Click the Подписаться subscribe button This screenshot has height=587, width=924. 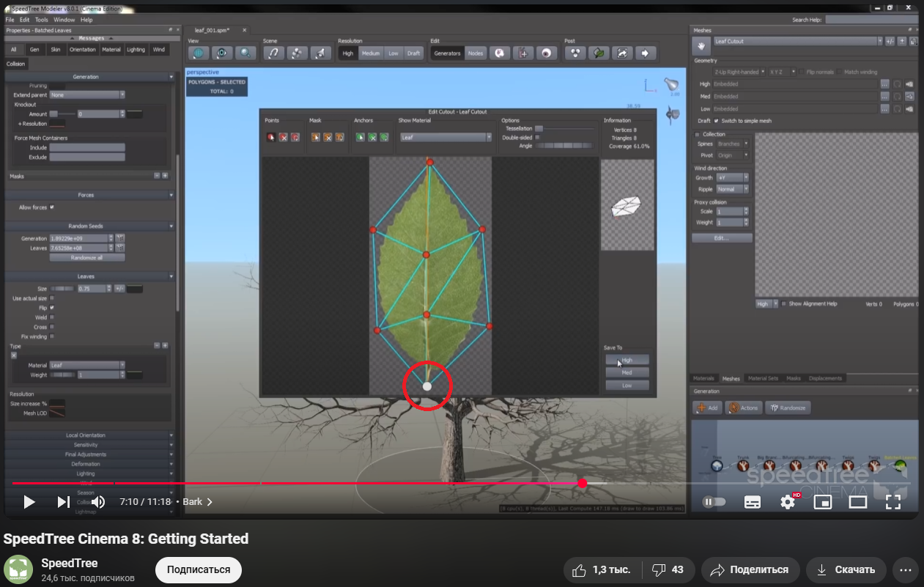[x=199, y=569]
